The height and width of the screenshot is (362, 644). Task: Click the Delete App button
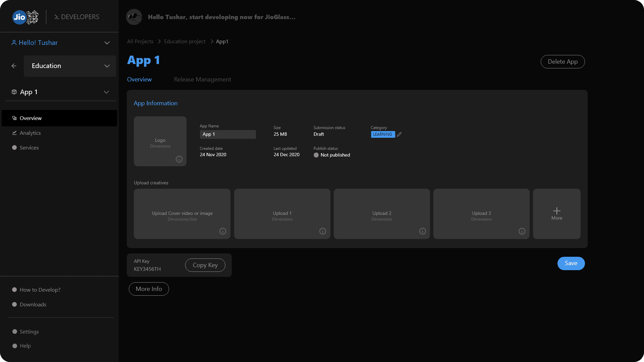coord(563,62)
